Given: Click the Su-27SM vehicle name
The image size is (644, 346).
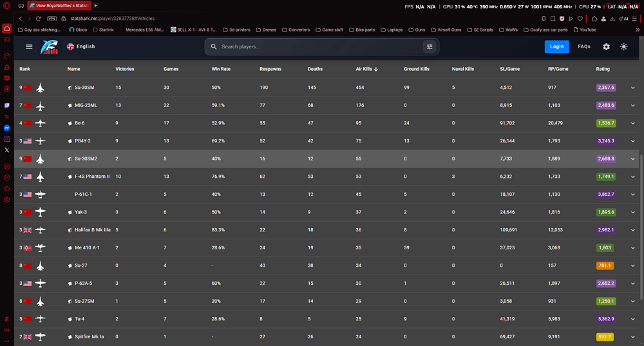Looking at the screenshot, I should point(84,301).
